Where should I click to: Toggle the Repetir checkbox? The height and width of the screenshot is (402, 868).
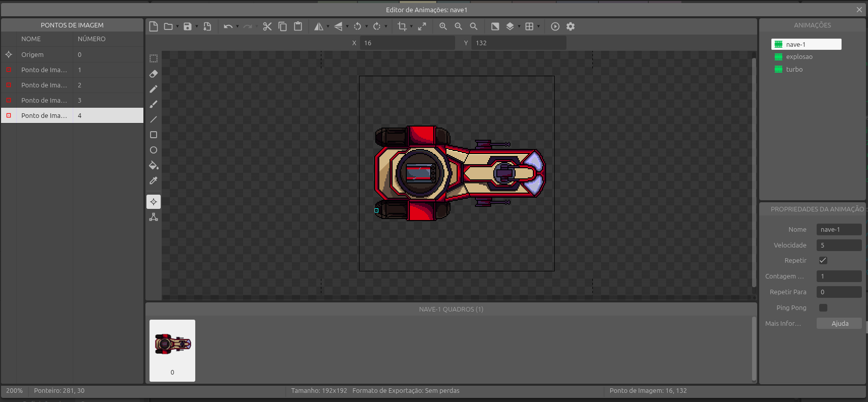(x=823, y=260)
